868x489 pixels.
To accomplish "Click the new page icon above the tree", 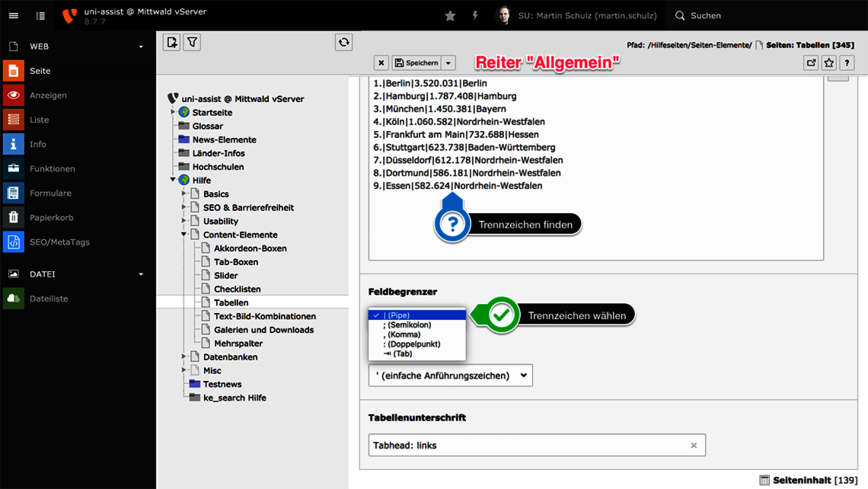I will coord(171,42).
